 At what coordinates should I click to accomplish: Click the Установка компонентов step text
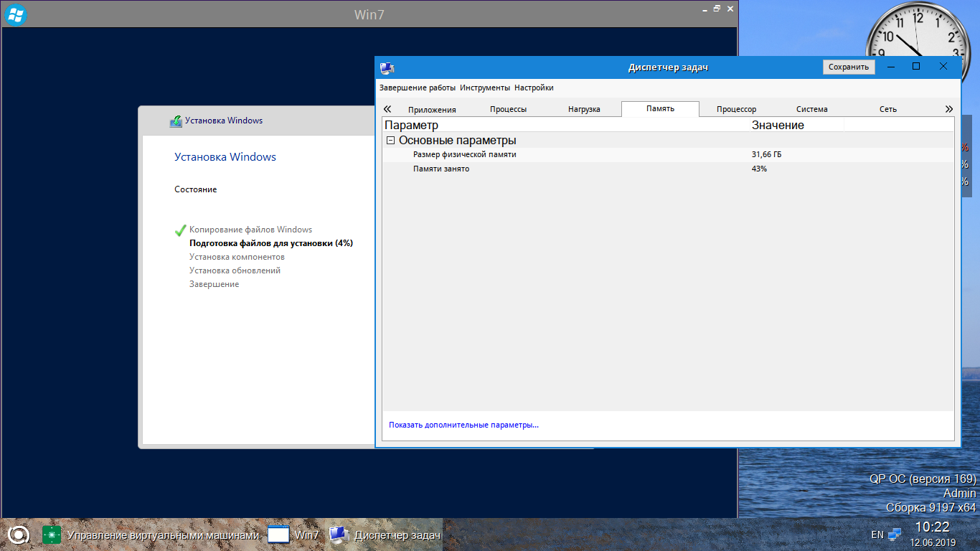[x=237, y=257]
